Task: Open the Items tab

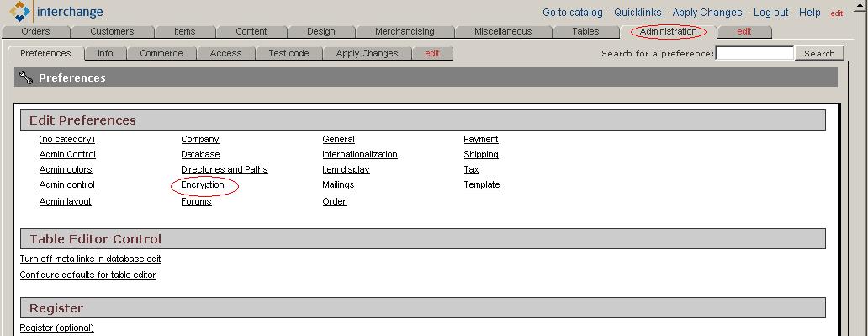Action: click(184, 32)
